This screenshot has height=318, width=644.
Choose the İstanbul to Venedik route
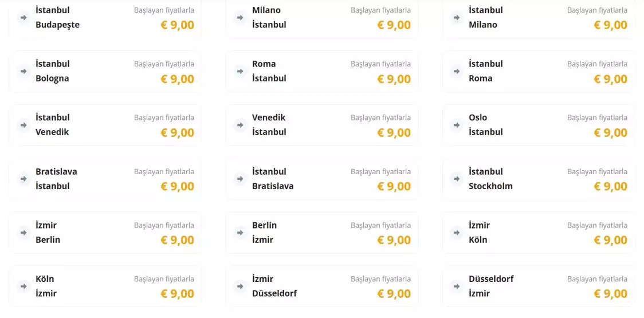[x=105, y=125]
